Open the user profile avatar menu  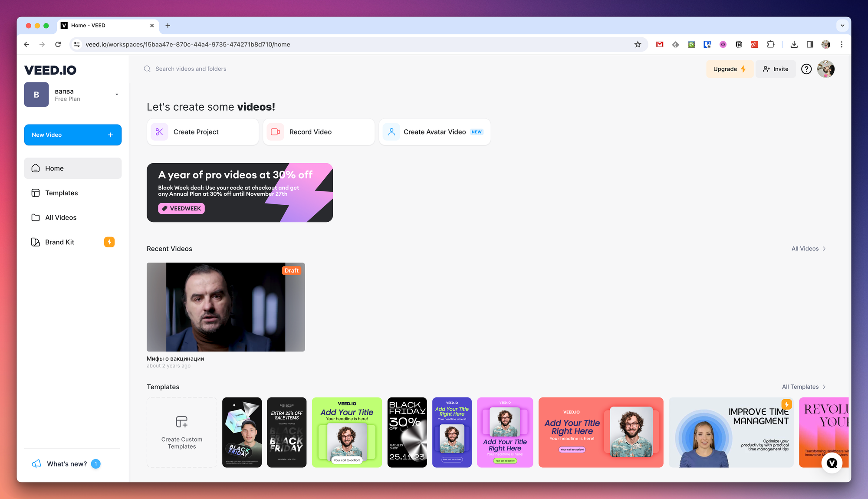tap(825, 69)
